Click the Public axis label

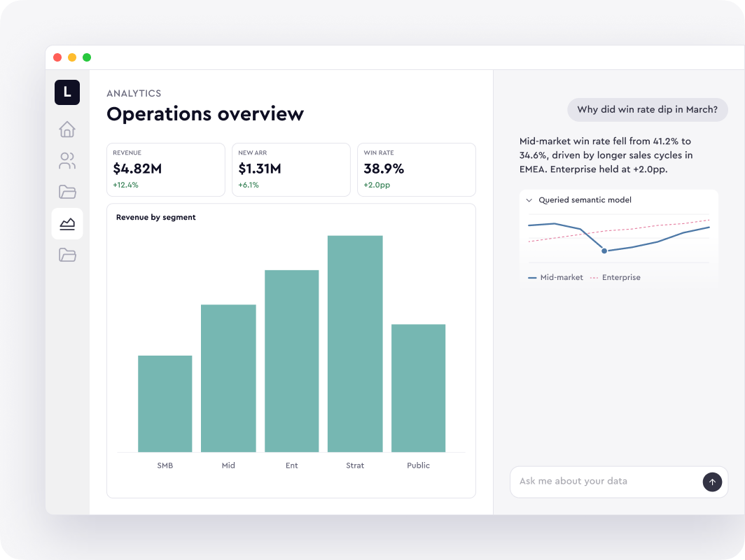(x=418, y=465)
